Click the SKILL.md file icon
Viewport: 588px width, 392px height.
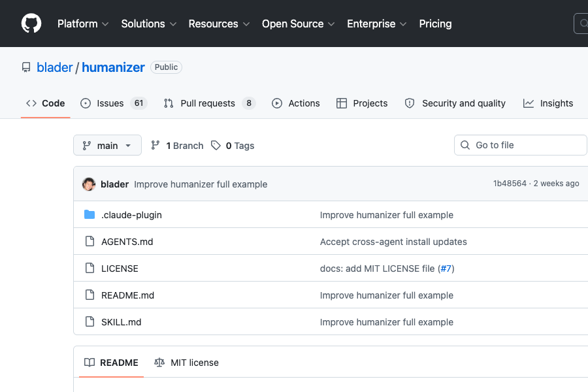point(90,321)
